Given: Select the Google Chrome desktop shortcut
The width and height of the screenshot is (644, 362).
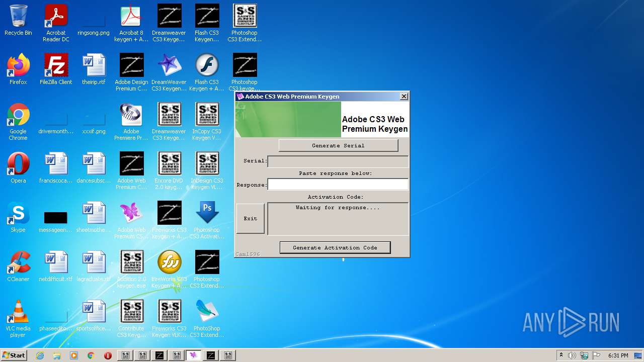Looking at the screenshot, I should point(18,122).
